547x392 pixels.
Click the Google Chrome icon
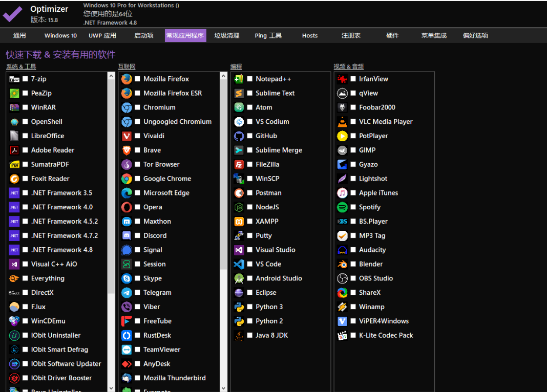(x=127, y=179)
